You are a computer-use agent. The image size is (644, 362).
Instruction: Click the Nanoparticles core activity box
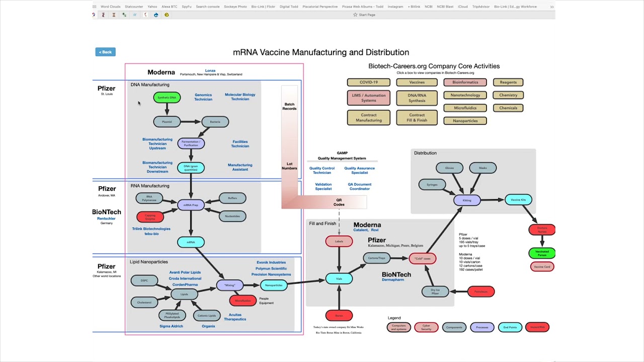point(465,121)
